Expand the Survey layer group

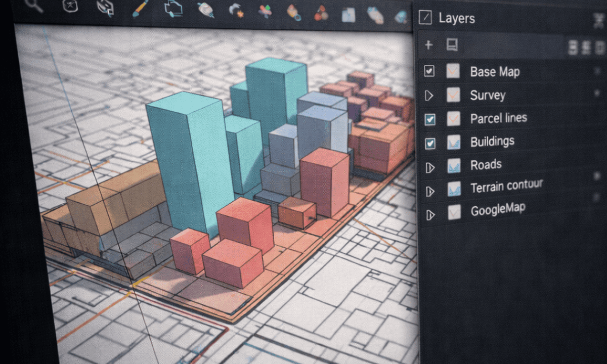(430, 95)
